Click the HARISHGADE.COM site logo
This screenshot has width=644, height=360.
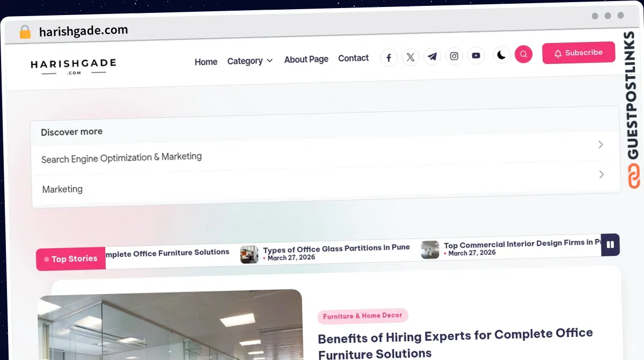pyautogui.click(x=74, y=67)
